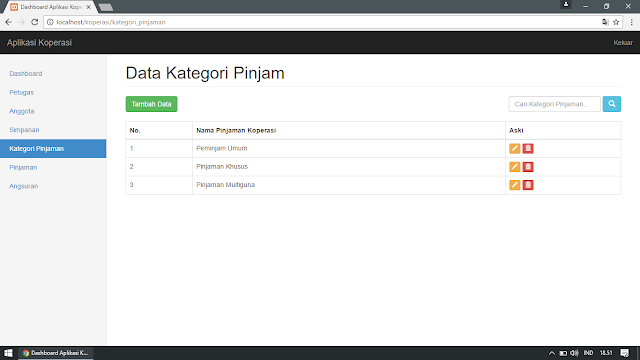Image resolution: width=640 pixels, height=360 pixels.
Task: Open Petugas in the sidebar
Action: pyautogui.click(x=22, y=92)
